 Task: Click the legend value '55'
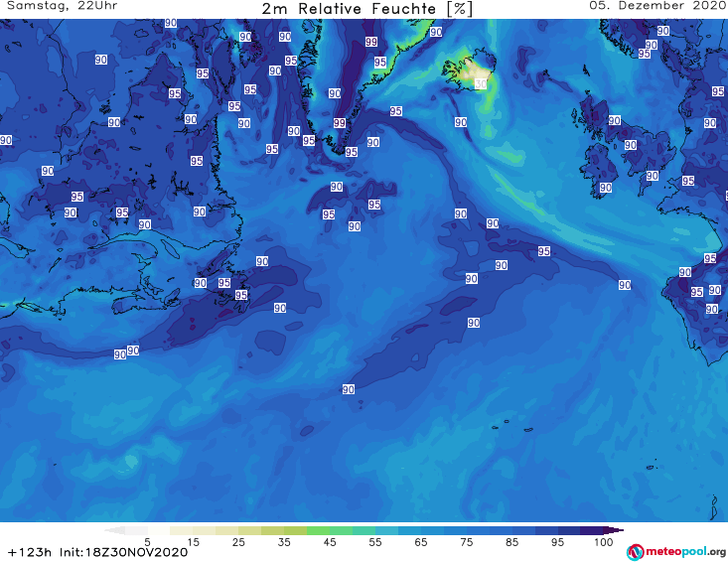(375, 542)
